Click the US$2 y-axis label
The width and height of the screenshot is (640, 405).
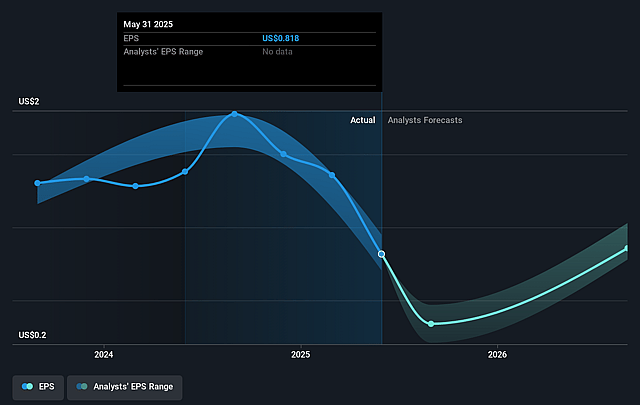pos(29,102)
